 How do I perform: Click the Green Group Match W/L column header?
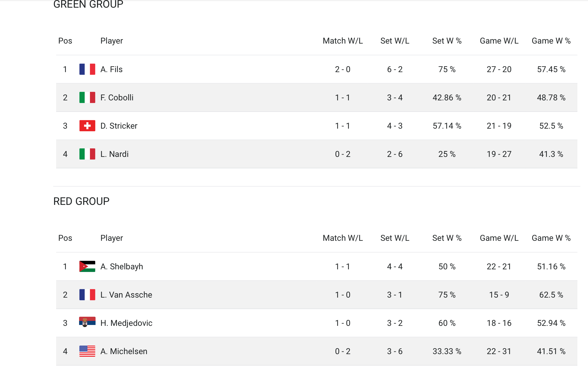(343, 41)
